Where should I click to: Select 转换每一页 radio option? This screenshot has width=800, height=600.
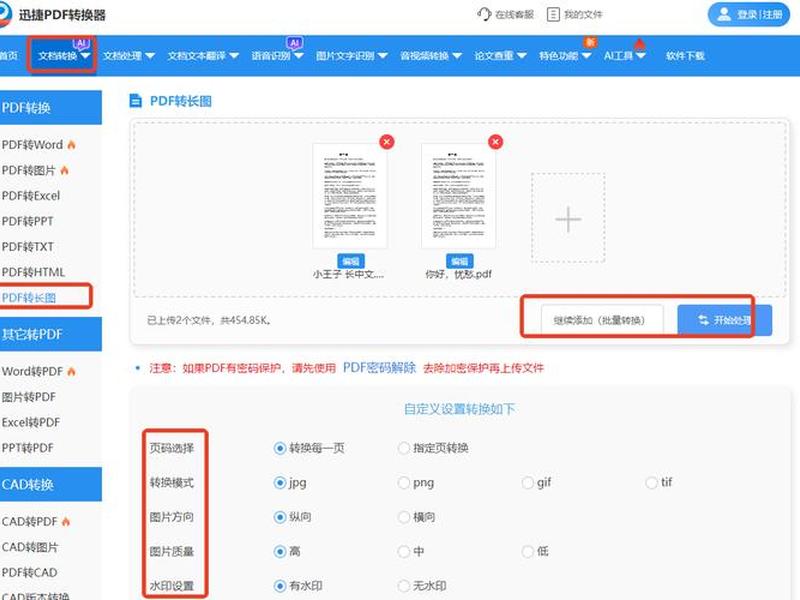click(280, 448)
